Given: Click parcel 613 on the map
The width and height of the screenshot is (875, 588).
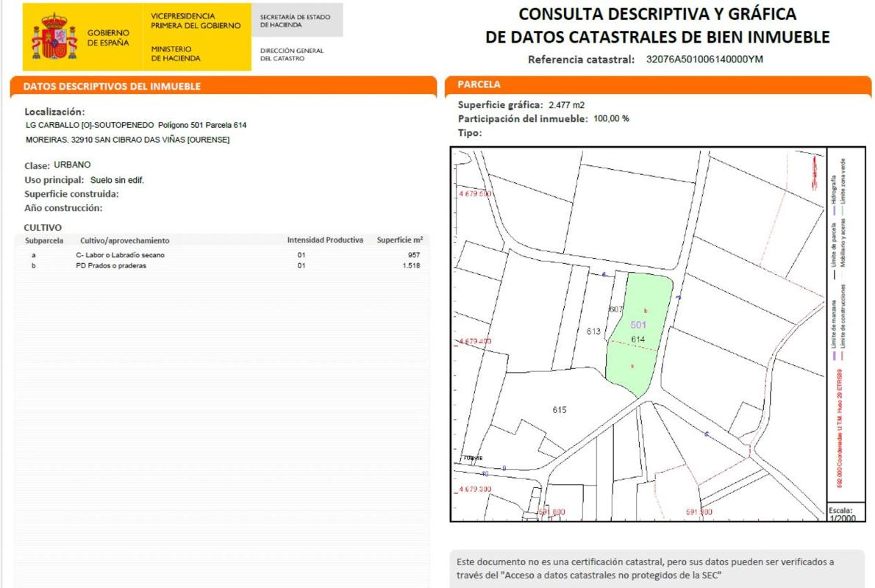Looking at the screenshot, I should 593,331.
